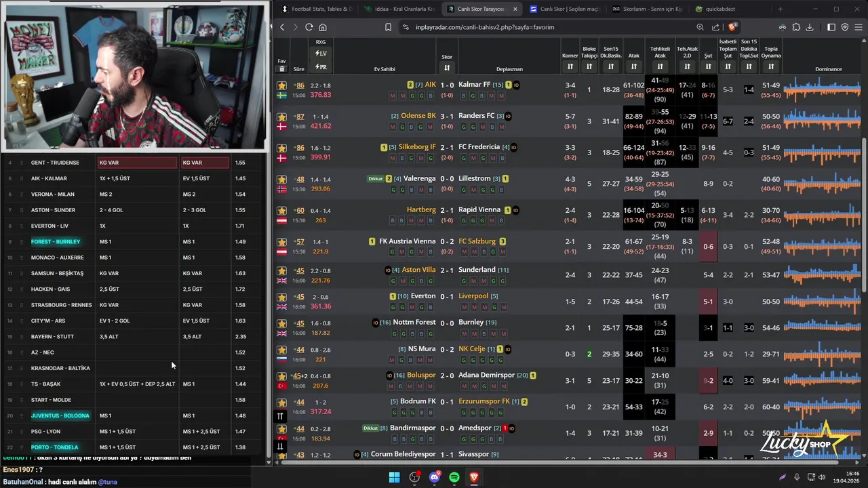Open the Liverpool team link
The image size is (868, 488).
[x=473, y=296]
